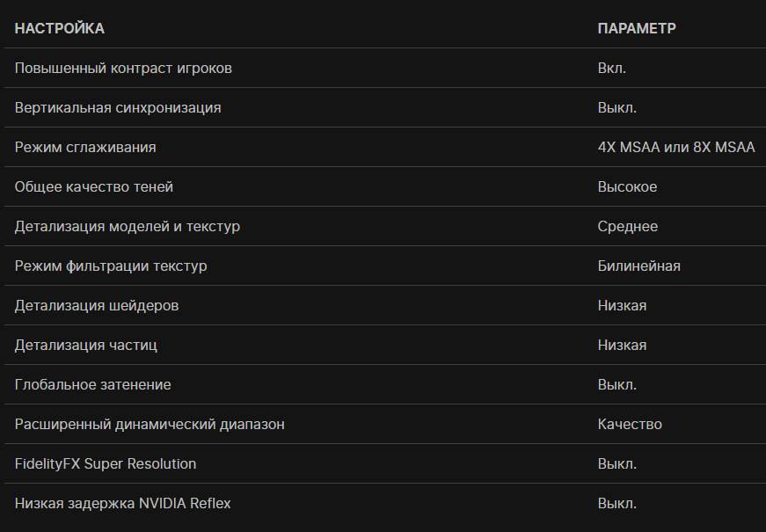Click "Низкая" next to Детализация частиц
This screenshot has height=532, width=766.
[622, 345]
